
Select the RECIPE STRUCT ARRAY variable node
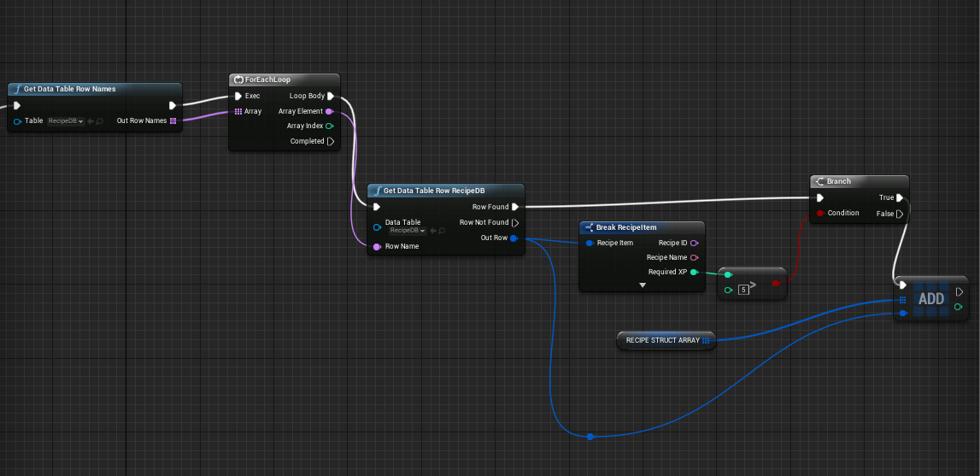pyautogui.click(x=666, y=340)
